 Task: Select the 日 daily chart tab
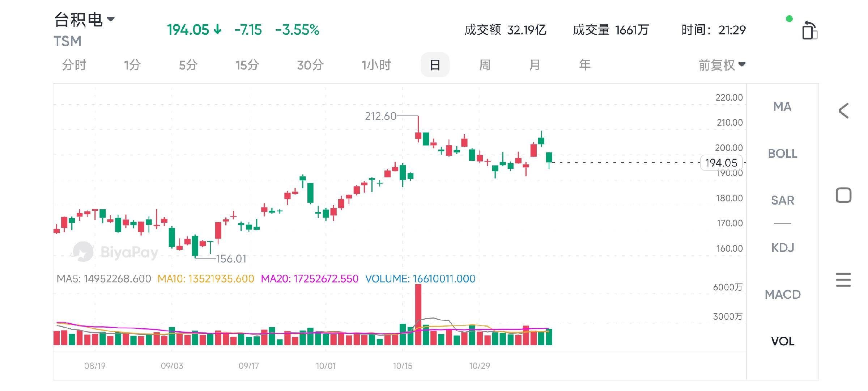click(435, 65)
